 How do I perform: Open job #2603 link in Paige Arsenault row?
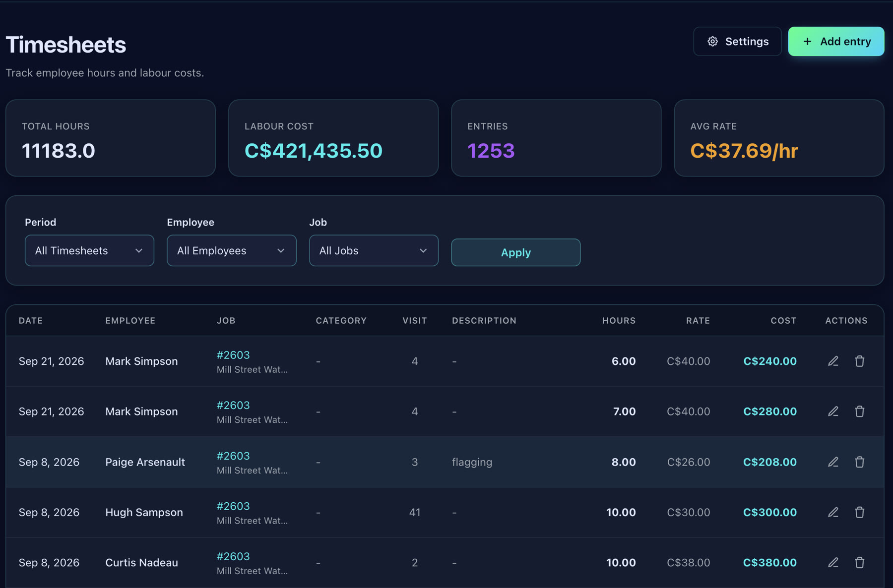pos(233,456)
